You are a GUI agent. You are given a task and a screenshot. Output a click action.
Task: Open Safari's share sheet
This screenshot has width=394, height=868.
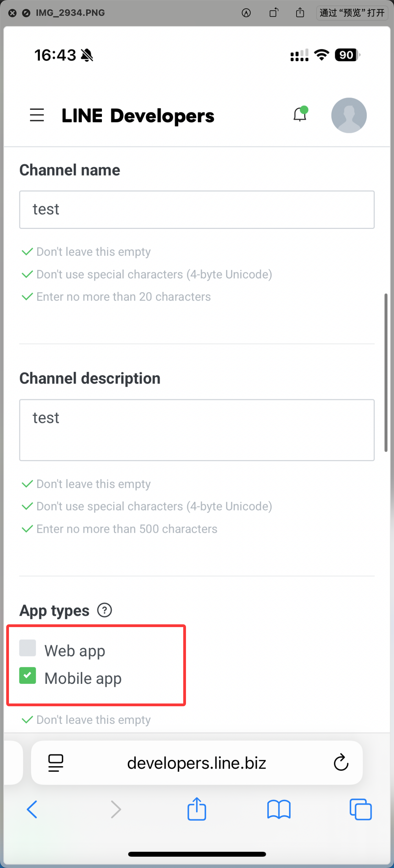(x=197, y=809)
